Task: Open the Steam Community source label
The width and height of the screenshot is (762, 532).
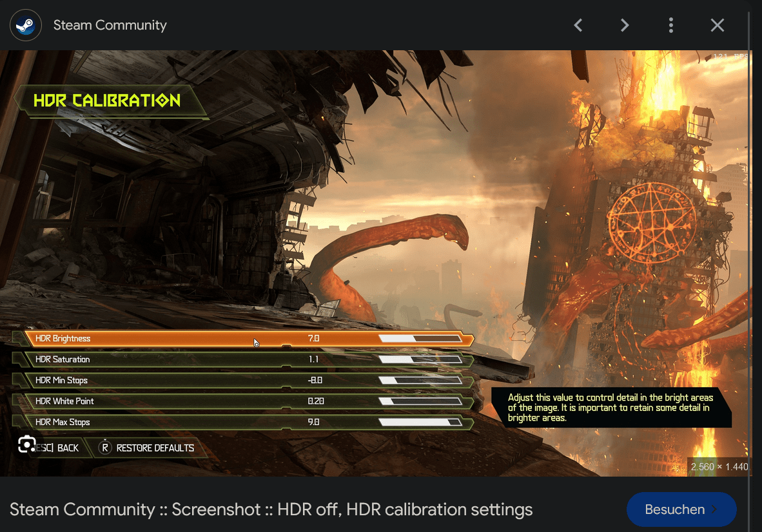Action: 110,25
